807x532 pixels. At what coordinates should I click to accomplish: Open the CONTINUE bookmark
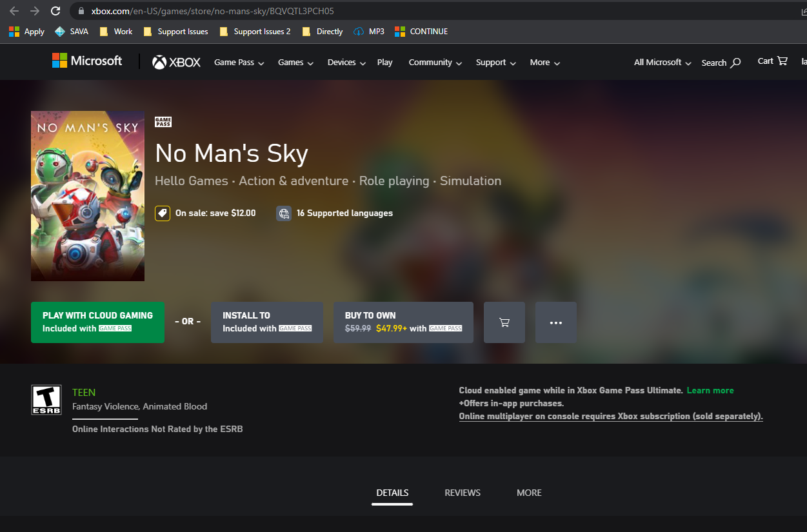(421, 32)
